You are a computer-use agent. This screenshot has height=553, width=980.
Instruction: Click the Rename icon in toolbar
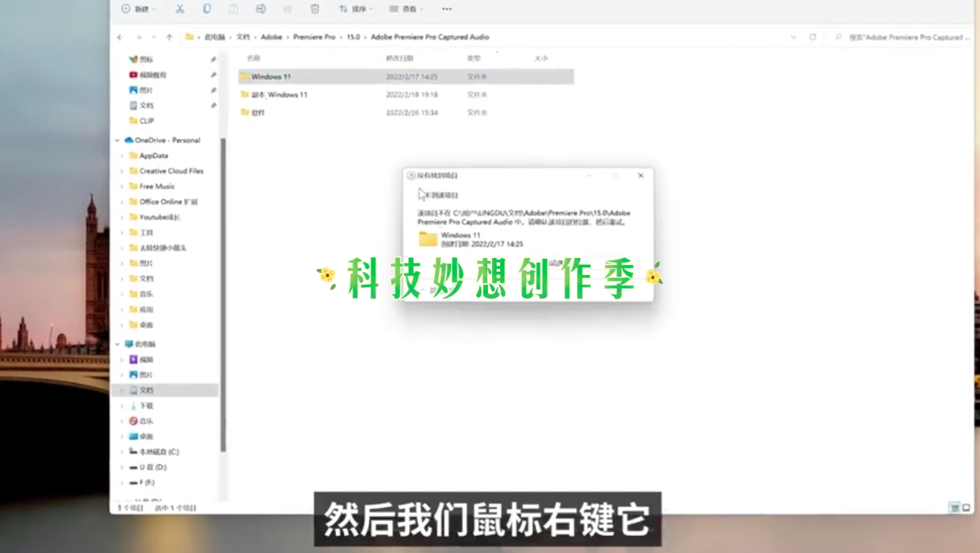pos(261,9)
